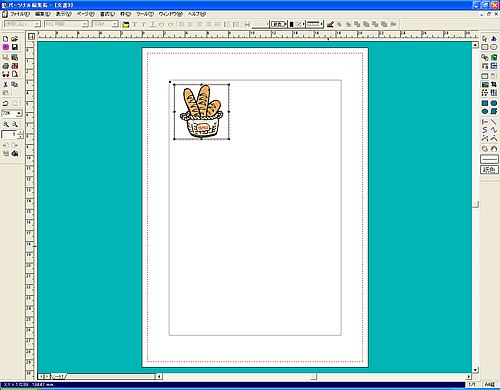Toggle the underlined T text style button

click(x=153, y=24)
